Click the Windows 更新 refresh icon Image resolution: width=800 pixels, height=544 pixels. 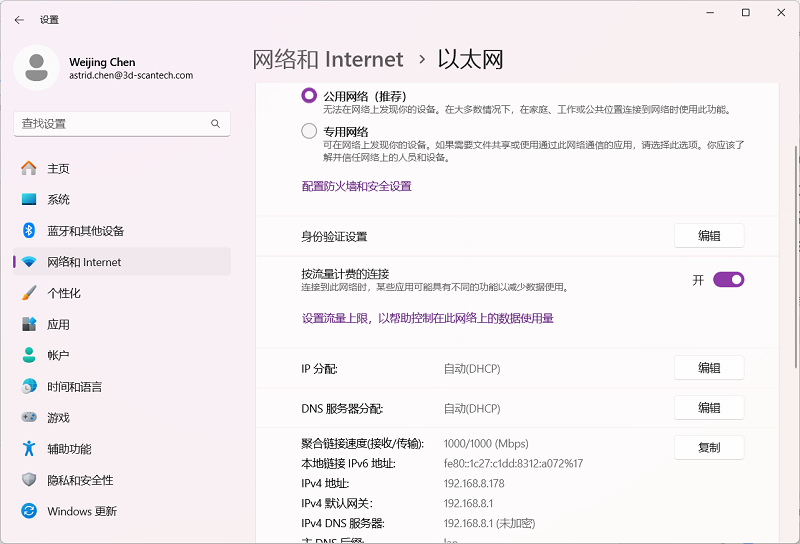coord(29,511)
